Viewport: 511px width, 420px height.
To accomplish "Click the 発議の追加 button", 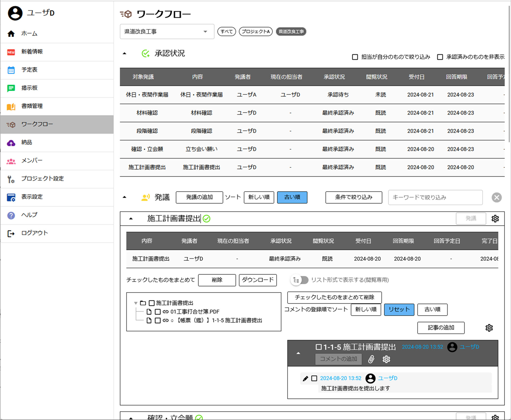I will pos(199,197).
